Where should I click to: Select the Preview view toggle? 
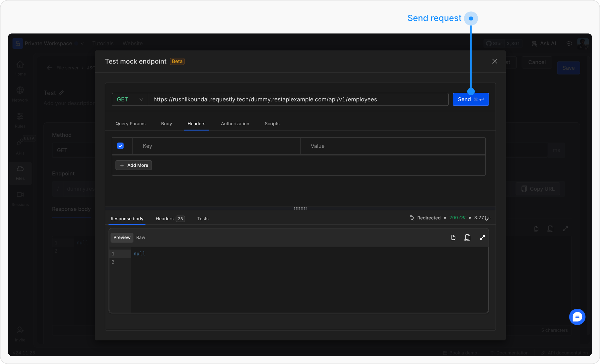point(122,237)
